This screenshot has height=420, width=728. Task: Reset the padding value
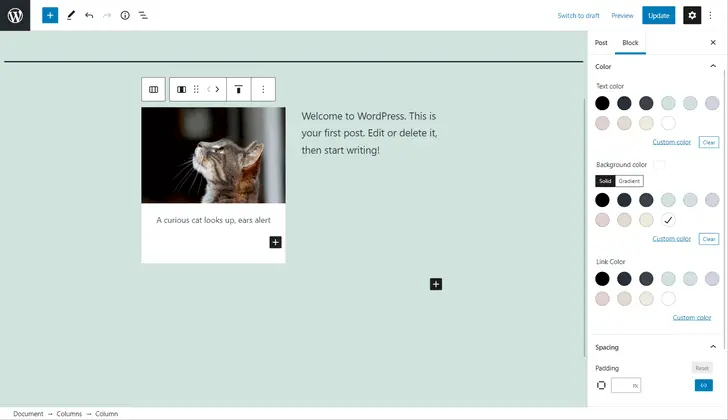tap(702, 368)
